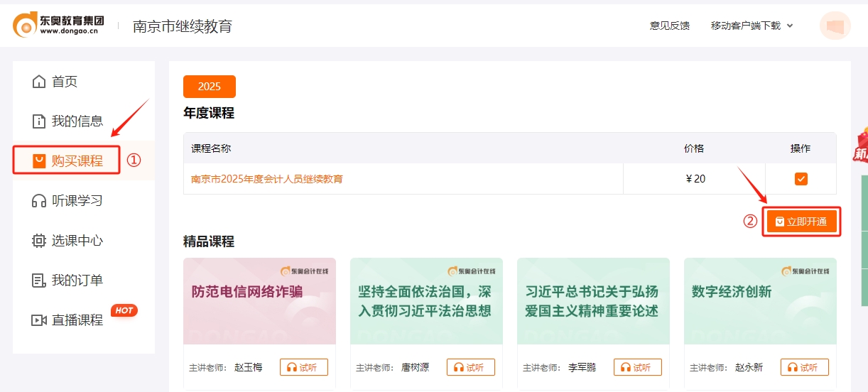Click 试听 button for teacher 唐树源

471,367
